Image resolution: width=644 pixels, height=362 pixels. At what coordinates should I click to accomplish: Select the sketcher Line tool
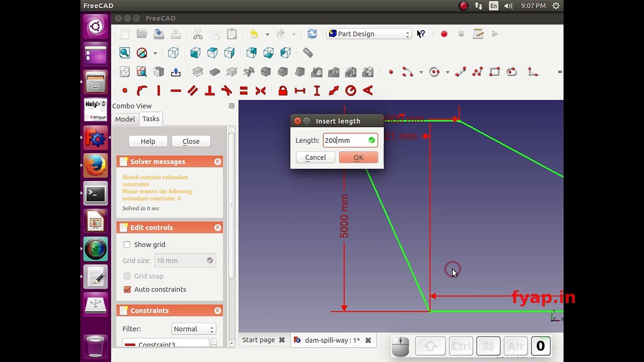point(460,72)
